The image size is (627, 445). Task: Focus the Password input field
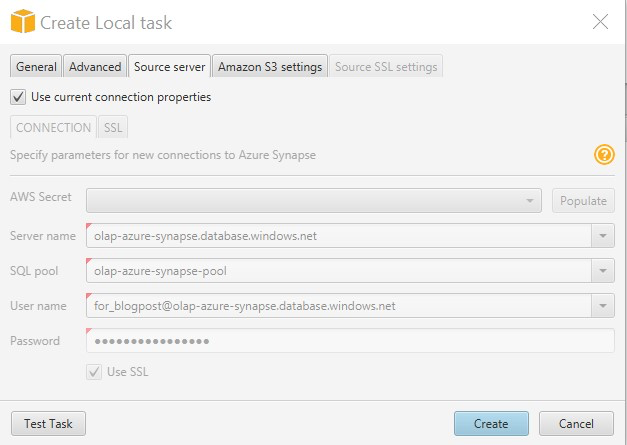(x=350, y=341)
